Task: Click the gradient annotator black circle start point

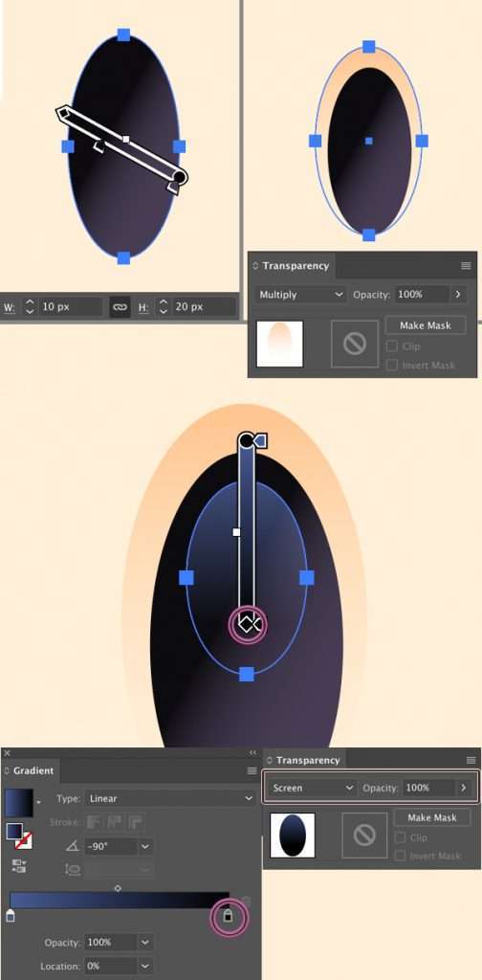Action: [246, 441]
